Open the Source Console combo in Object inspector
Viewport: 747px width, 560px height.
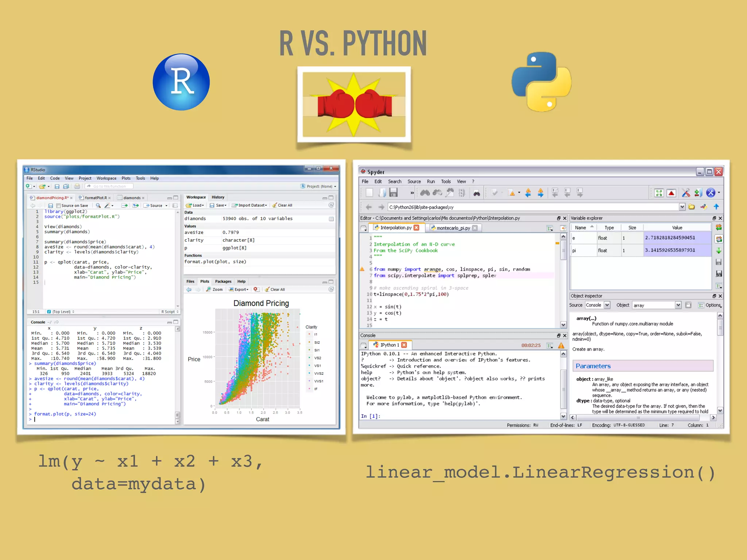(597, 305)
